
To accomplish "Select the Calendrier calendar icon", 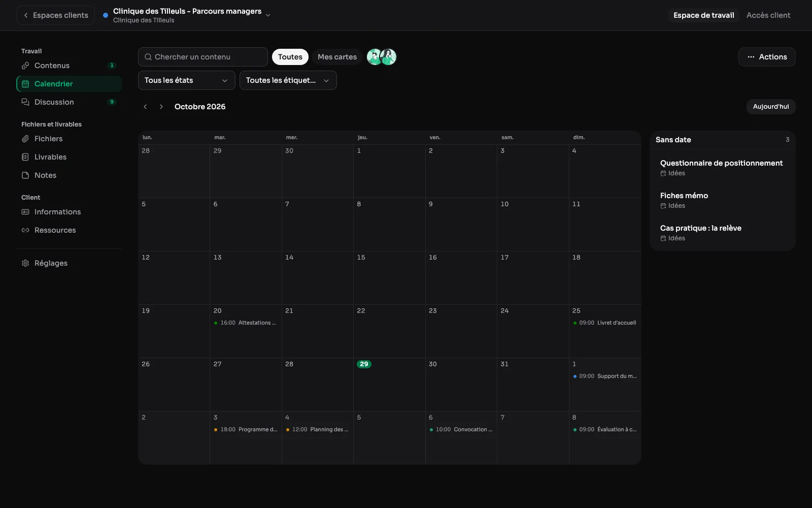I will (x=25, y=84).
